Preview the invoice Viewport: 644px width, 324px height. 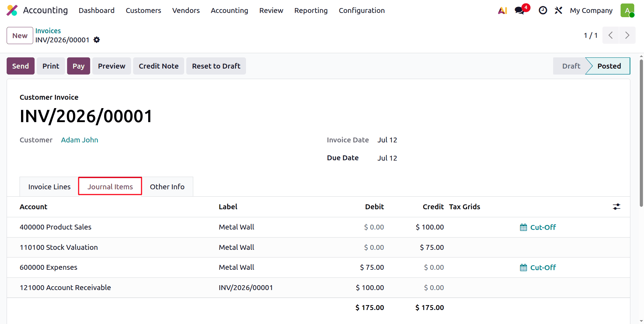coord(111,66)
